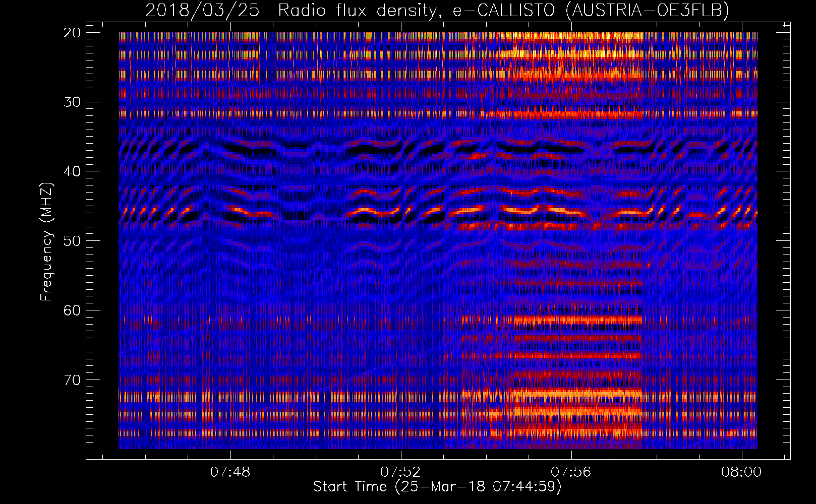Click the 08:00 time tick label
The height and width of the screenshot is (504, 816).
(742, 472)
